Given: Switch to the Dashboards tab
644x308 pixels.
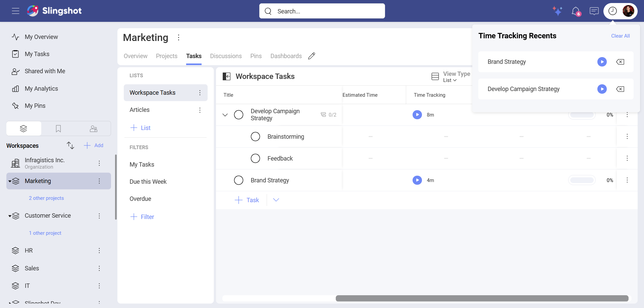Looking at the screenshot, I should 286,56.
